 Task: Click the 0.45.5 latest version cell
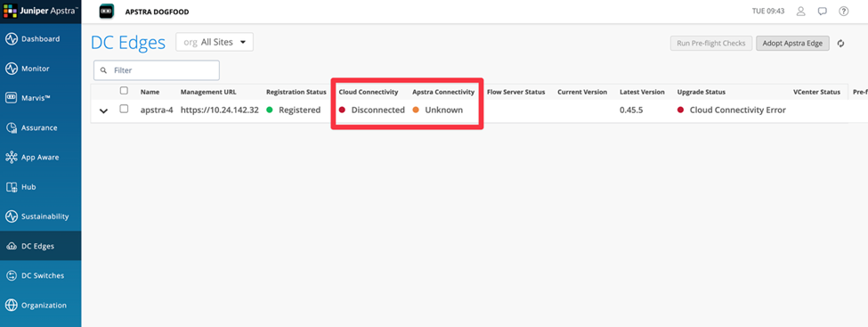[x=631, y=110]
